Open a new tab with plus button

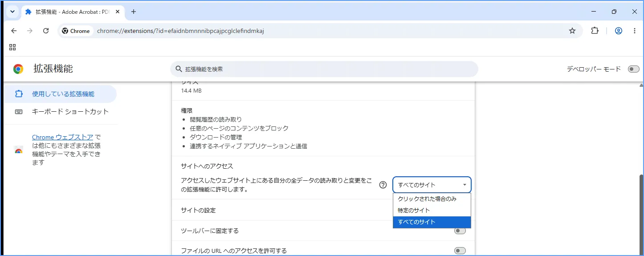(134, 12)
